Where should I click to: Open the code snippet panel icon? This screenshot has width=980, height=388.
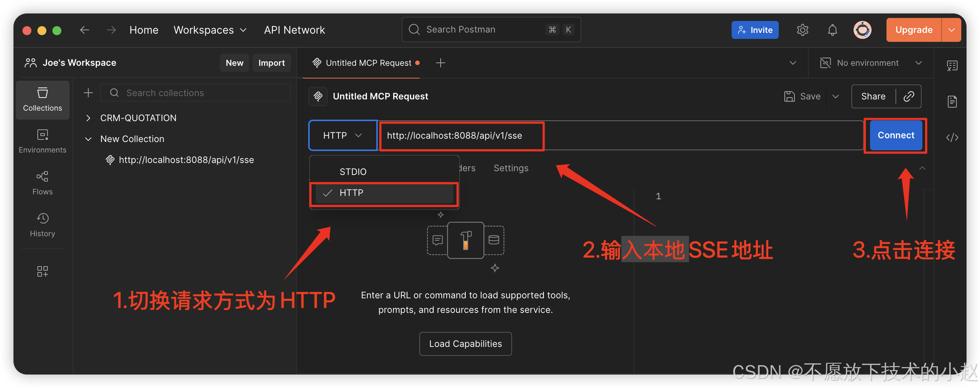pos(952,138)
